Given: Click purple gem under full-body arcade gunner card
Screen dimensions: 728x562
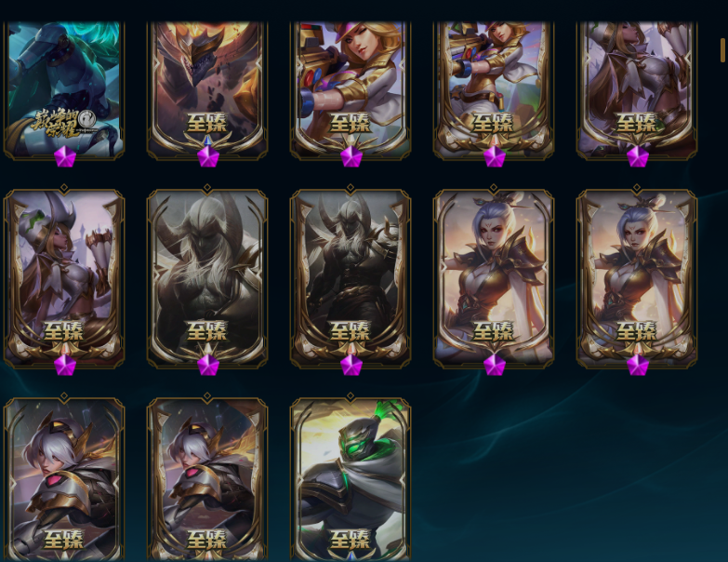Looking at the screenshot, I should pos(494,156).
